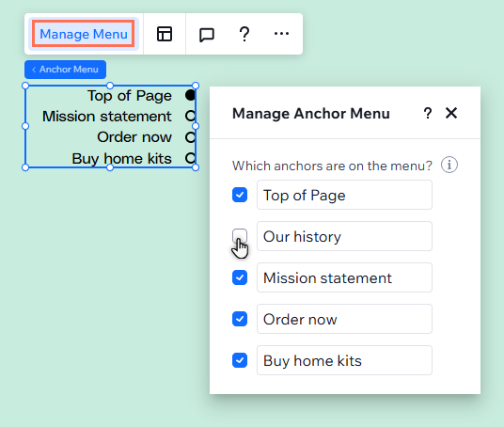Select Buy home kits in anchor menu

tap(122, 159)
